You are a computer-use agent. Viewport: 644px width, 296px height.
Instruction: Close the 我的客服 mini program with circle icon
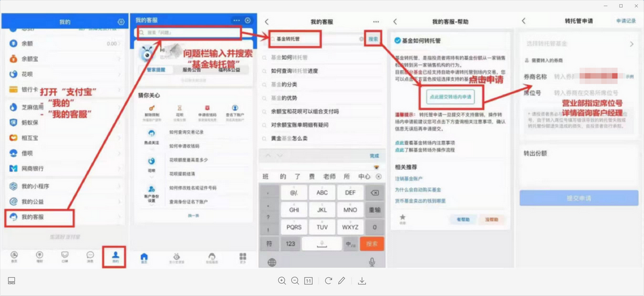(248, 20)
